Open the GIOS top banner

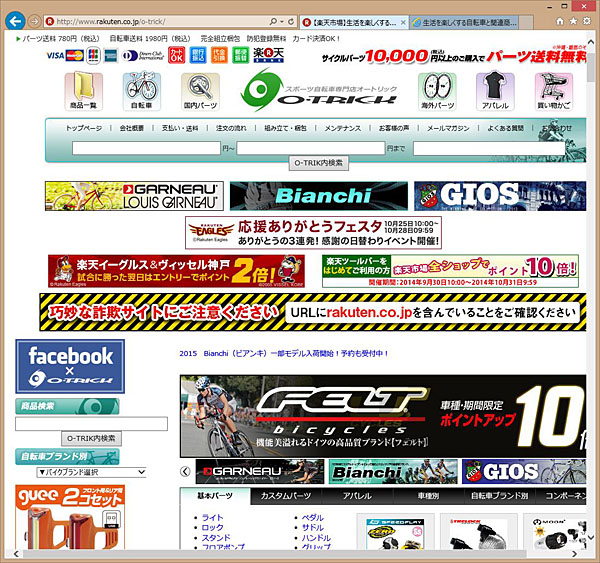[500, 196]
